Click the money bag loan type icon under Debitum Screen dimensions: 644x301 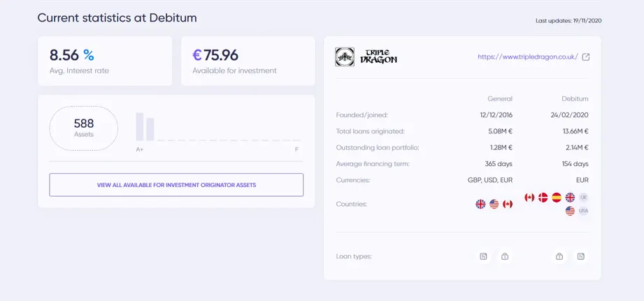click(559, 256)
